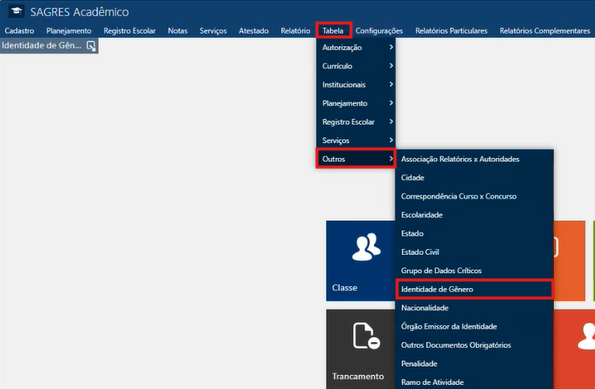Expand the Registro Escolar submenu arrow in dropdown
The height and width of the screenshot is (389, 595).
pos(391,121)
